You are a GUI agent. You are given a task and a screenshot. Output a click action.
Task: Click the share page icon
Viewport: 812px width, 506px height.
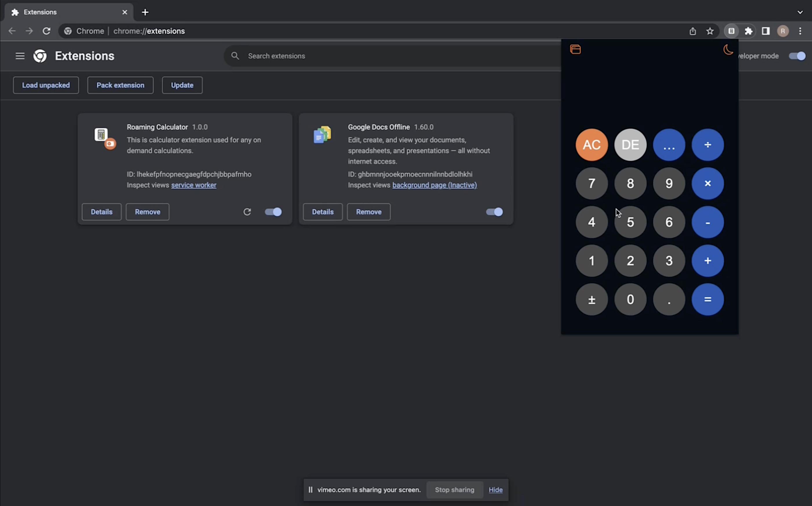tap(693, 31)
